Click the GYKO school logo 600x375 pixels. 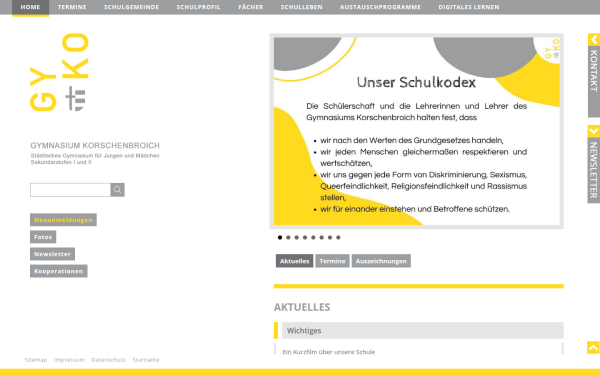click(59, 72)
